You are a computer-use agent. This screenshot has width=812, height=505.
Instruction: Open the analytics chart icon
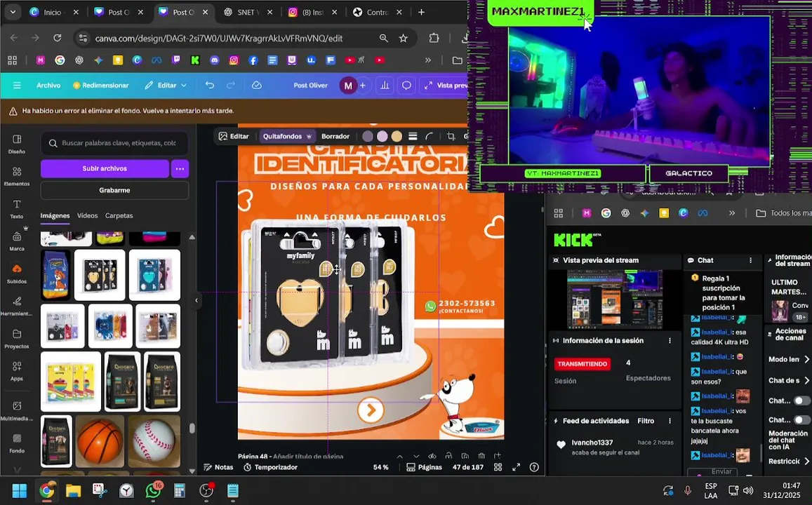pos(385,86)
